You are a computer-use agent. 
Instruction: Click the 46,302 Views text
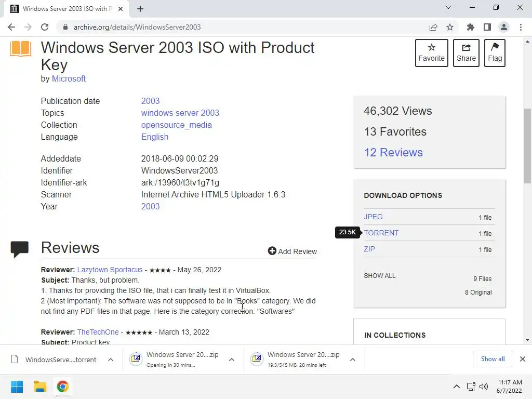397,111
